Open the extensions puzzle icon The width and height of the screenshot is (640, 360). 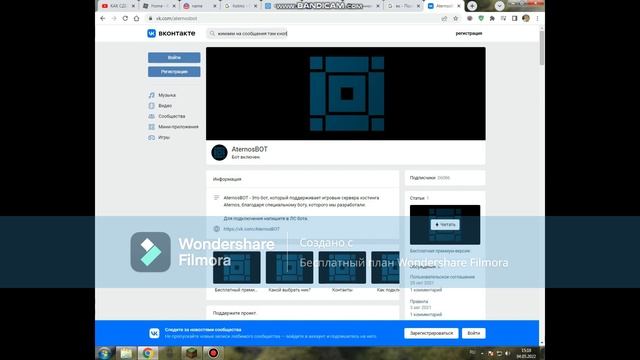(492, 18)
